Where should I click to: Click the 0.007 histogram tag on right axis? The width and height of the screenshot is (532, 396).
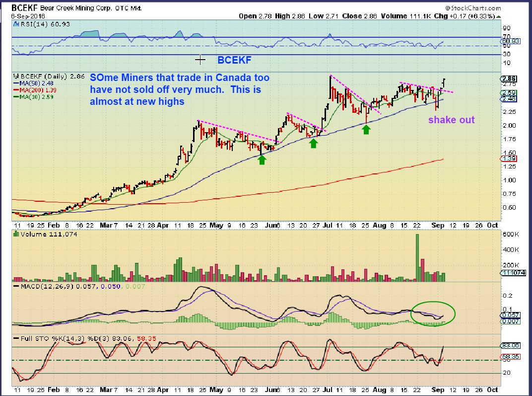point(510,321)
